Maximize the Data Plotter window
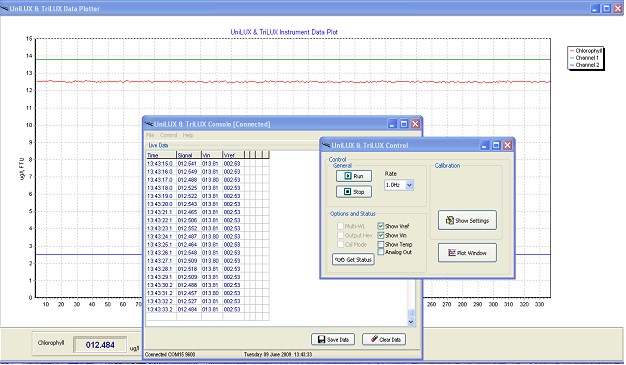This screenshot has width=626, height=365. click(x=606, y=8)
